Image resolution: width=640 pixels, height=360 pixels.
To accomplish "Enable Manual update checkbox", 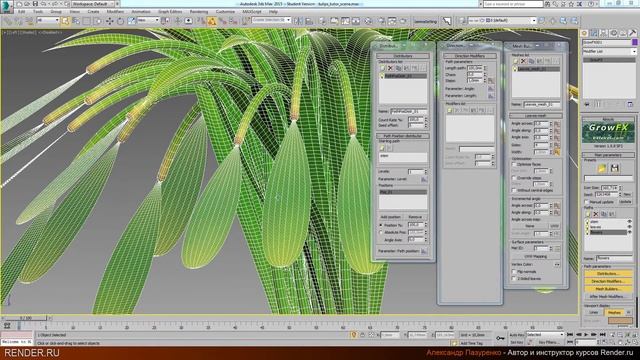I will tap(587, 202).
